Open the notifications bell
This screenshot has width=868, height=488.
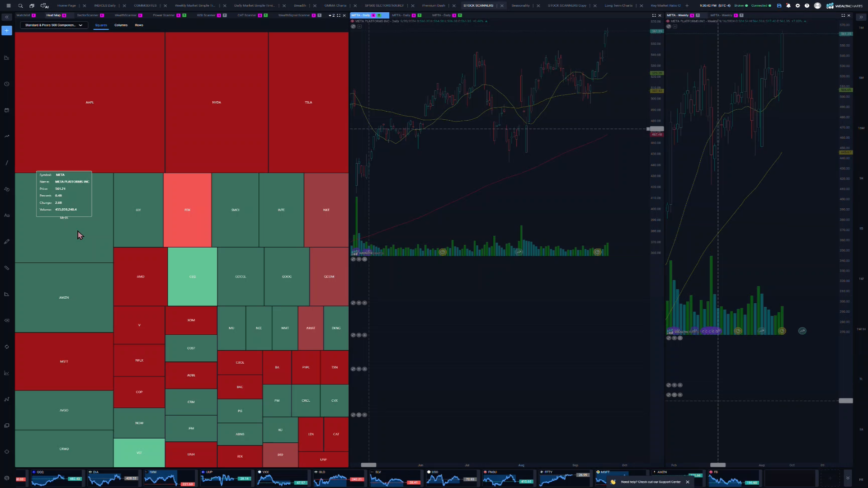click(788, 5)
